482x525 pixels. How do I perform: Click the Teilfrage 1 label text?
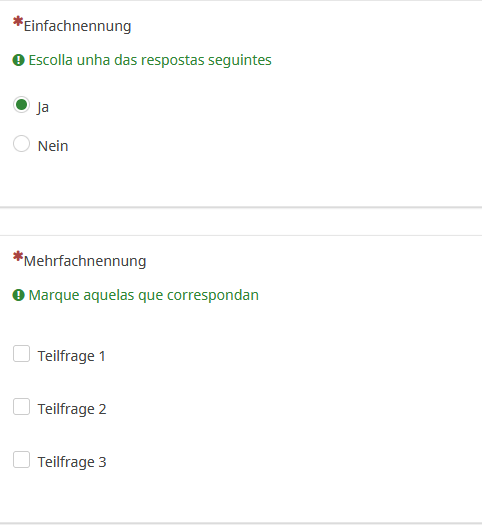(72, 356)
